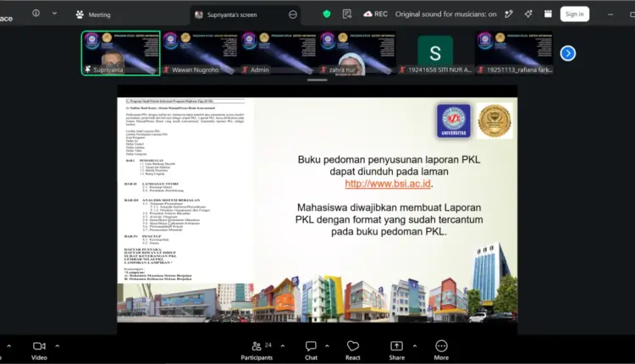This screenshot has height=364, width=635.
Task: Click muted mic icon on zahra nur
Action: [323, 69]
